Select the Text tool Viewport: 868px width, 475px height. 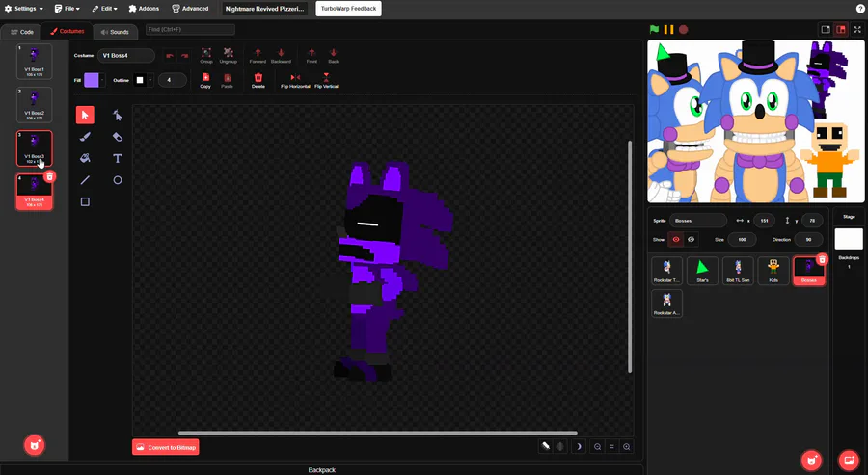pyautogui.click(x=118, y=158)
